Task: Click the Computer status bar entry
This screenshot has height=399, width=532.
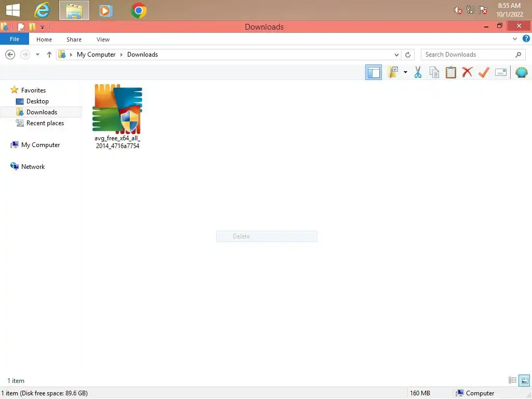Action: [475, 393]
